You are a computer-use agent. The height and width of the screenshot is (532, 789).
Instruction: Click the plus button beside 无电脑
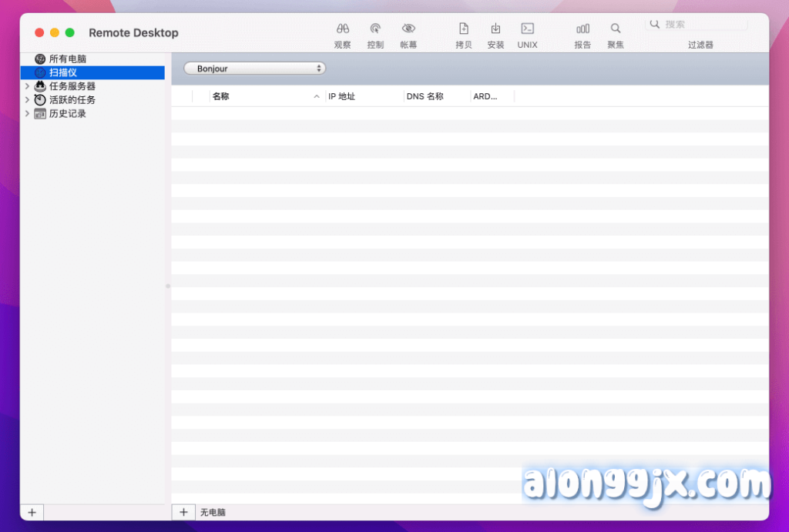point(183,512)
